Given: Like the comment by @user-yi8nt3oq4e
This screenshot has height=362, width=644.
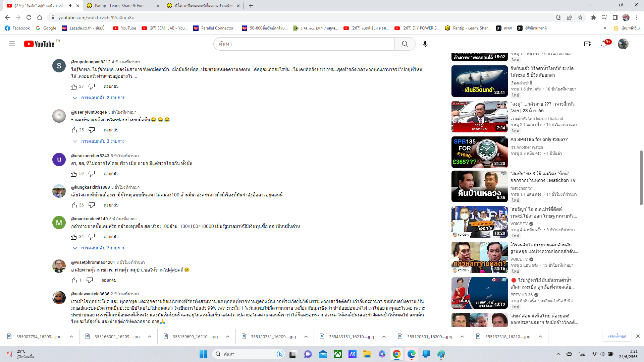Looking at the screenshot, I should [x=74, y=130].
